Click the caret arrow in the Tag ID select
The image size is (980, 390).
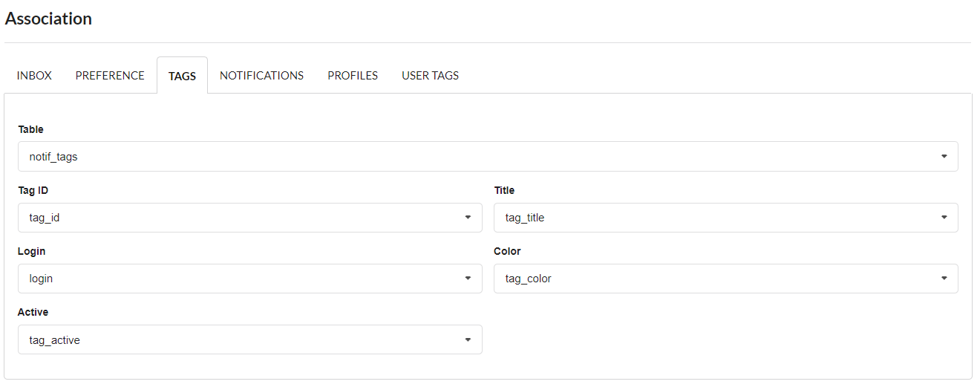point(468,218)
